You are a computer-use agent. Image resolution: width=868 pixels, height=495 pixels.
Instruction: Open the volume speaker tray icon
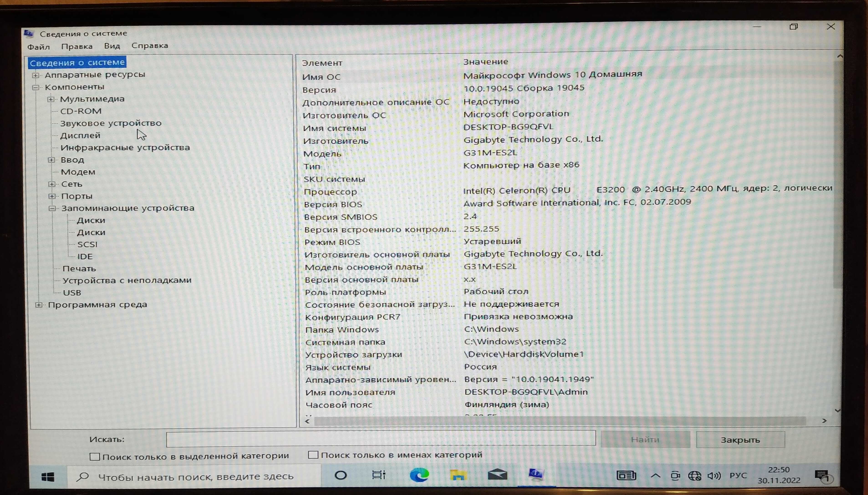[x=714, y=475]
